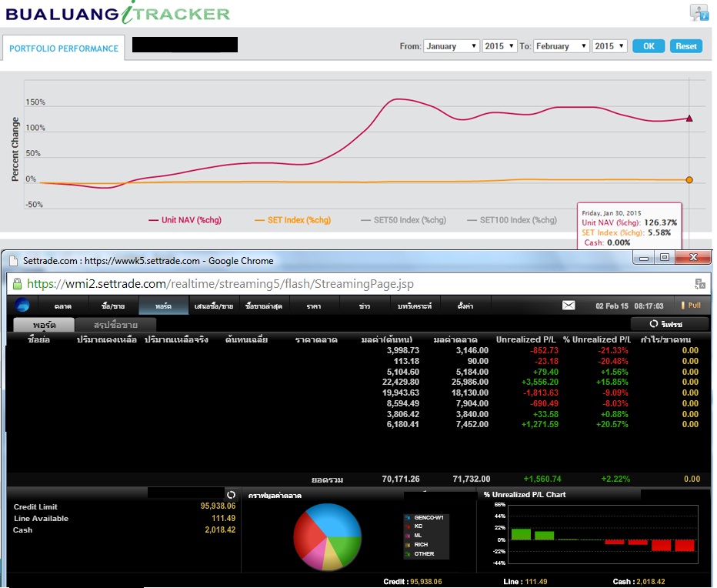Click the Line Available value 111.49
Viewport: 717px width, 588px height.
tap(223, 518)
